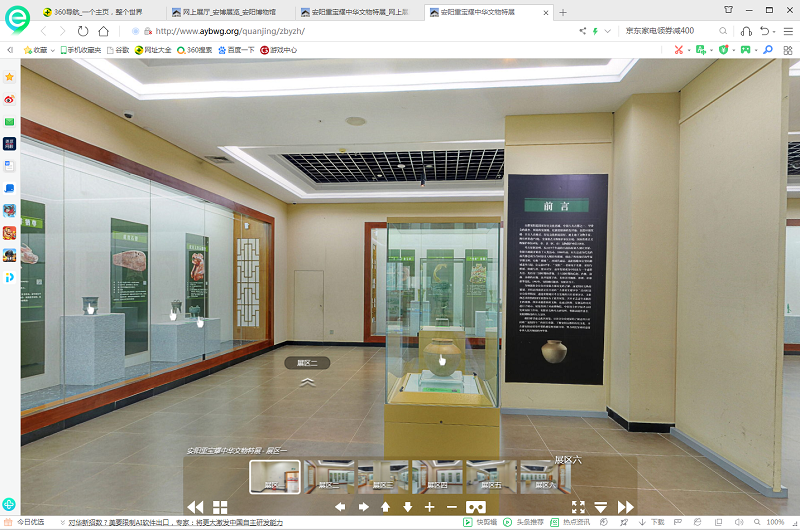
Task: Select the 展区六 thumbnail
Action: click(545, 477)
